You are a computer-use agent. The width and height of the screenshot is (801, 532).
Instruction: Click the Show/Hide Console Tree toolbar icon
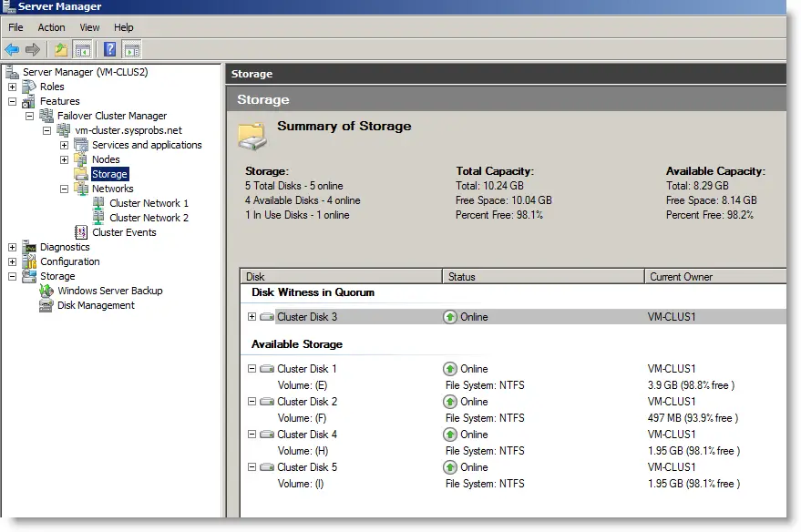[x=82, y=49]
